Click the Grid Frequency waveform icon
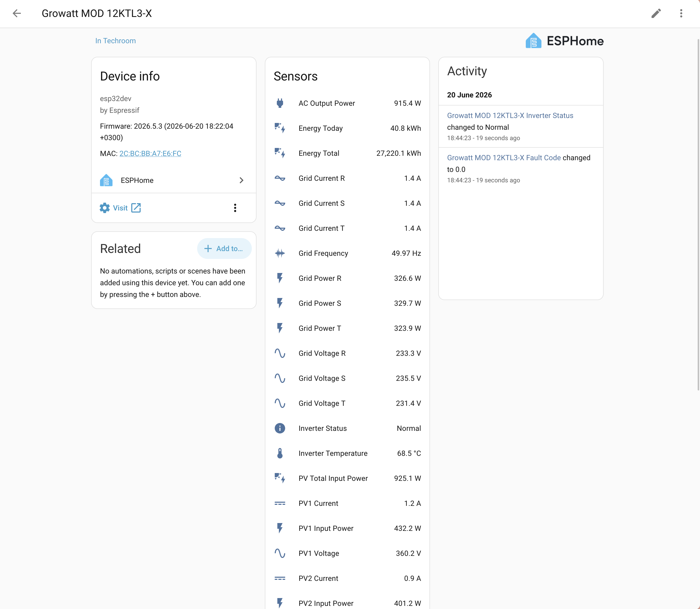Screen dimensions: 700x609 (280, 253)
